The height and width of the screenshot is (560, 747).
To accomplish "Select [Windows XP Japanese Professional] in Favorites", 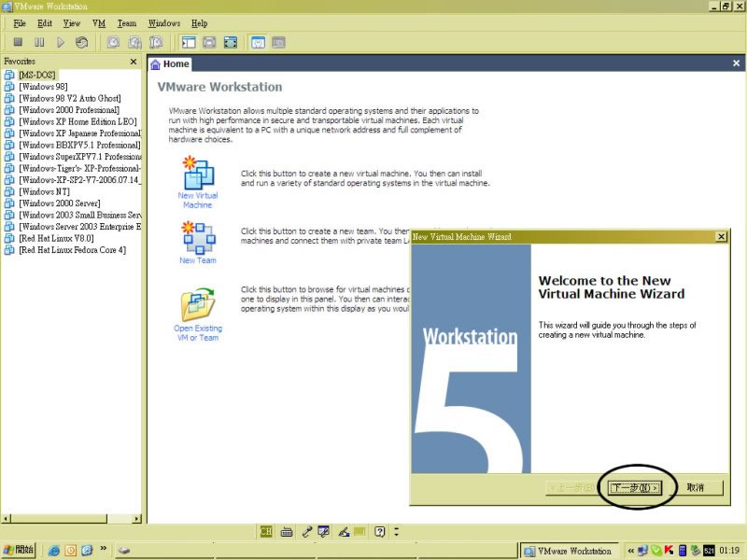I will (79, 133).
